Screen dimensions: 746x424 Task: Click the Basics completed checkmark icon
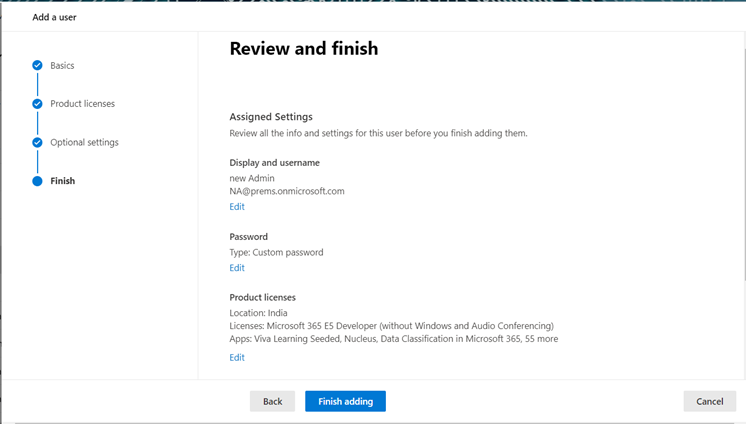(x=37, y=65)
